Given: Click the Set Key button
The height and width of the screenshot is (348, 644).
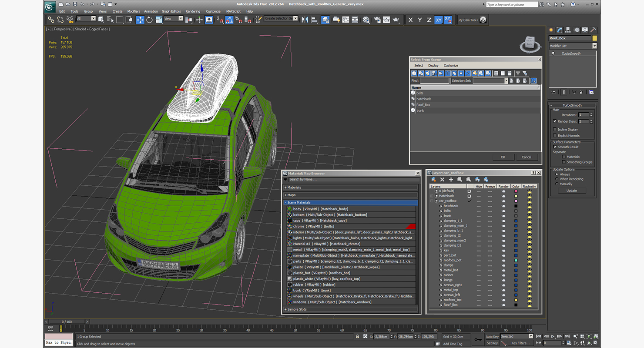Looking at the screenshot, I should [492, 343].
